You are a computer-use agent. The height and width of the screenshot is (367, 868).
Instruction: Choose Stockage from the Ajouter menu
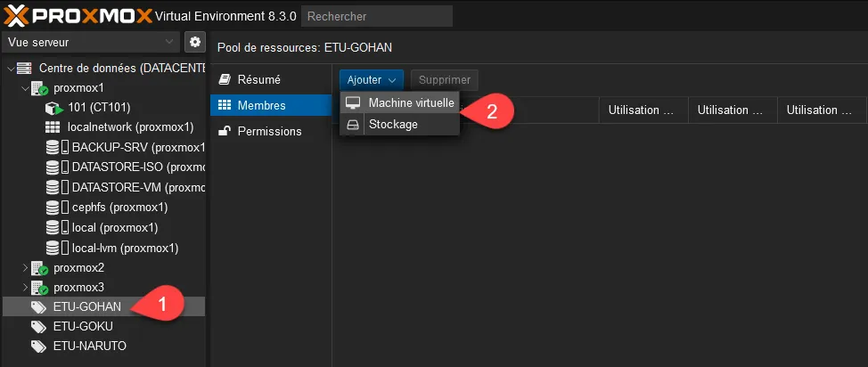pyautogui.click(x=393, y=125)
